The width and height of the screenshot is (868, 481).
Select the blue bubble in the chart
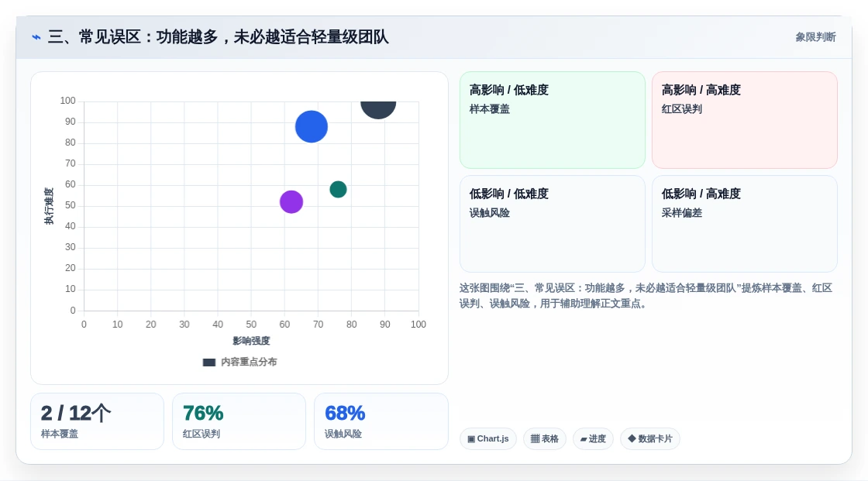tap(311, 127)
